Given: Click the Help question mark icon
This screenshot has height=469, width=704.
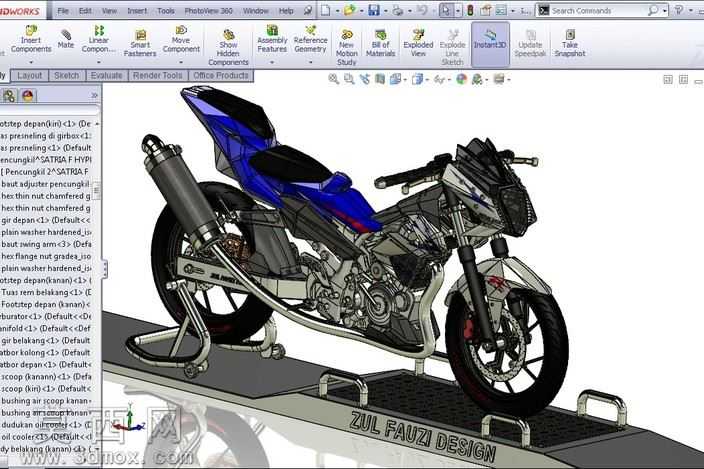Looking at the screenshot, I should pos(679,10).
